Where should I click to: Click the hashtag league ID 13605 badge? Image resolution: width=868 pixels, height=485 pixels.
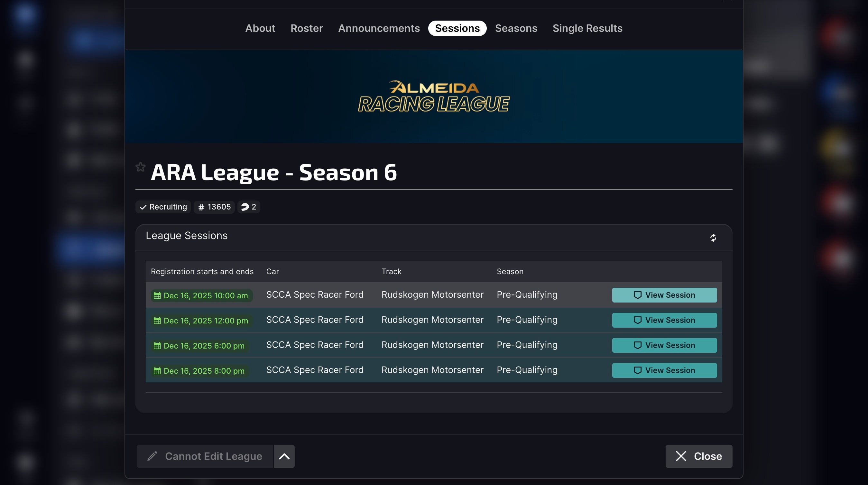click(214, 207)
